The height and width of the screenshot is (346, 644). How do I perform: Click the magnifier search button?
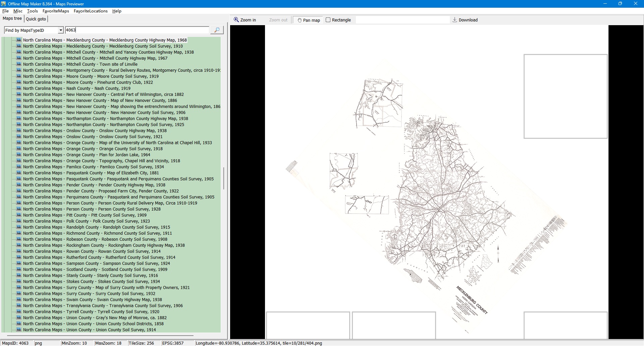point(217,30)
